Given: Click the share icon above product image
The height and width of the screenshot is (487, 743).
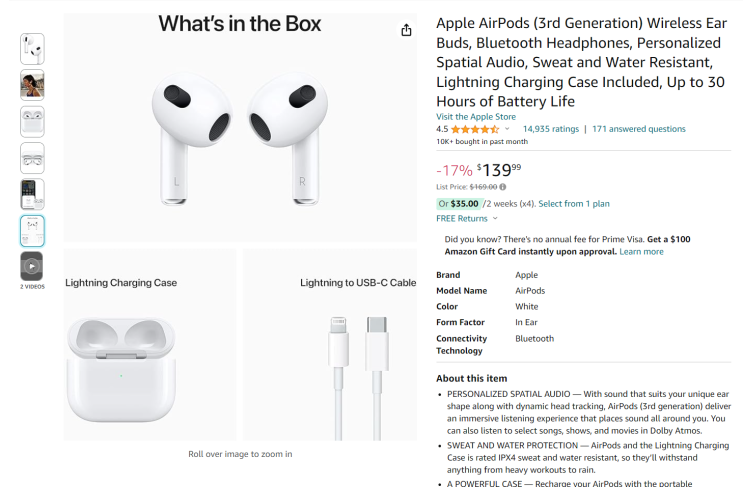Looking at the screenshot, I should coord(406,30).
